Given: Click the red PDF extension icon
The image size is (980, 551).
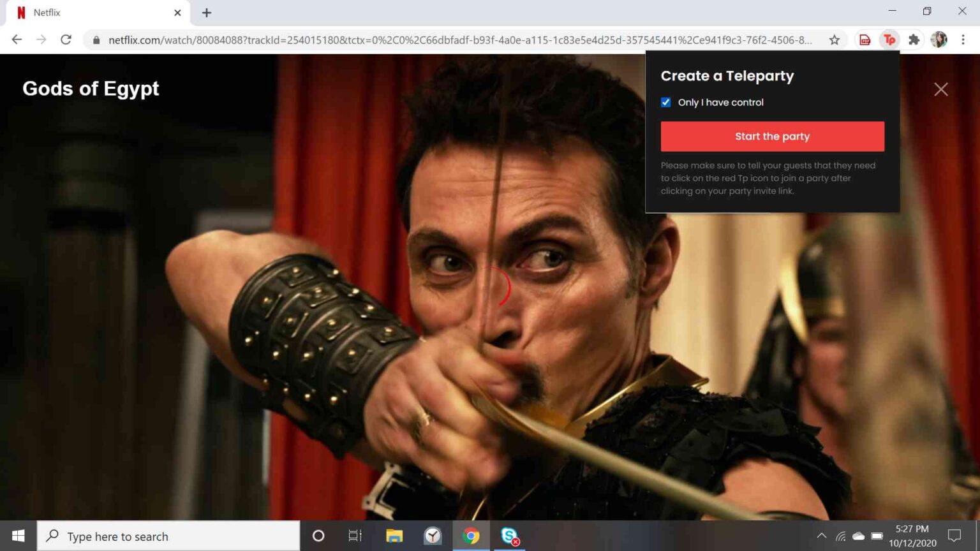Looking at the screenshot, I should click(865, 40).
